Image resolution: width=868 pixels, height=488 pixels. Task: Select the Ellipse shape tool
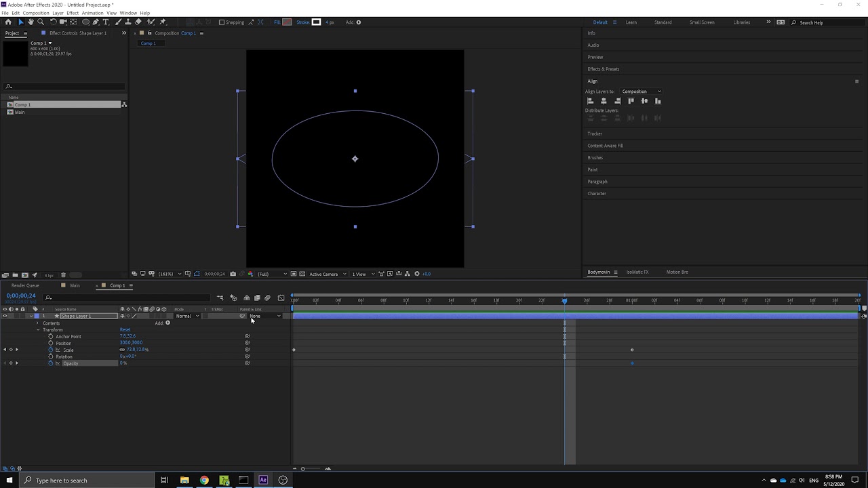pos(85,22)
